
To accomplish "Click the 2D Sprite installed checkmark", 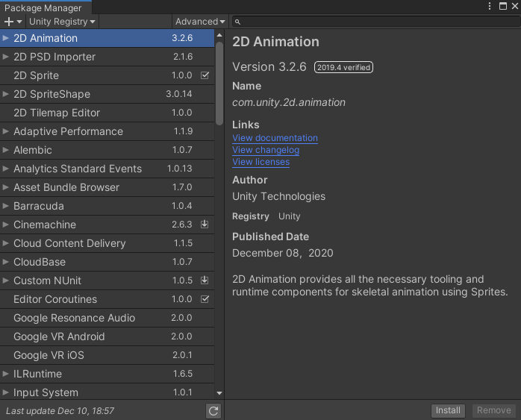I will pos(205,75).
